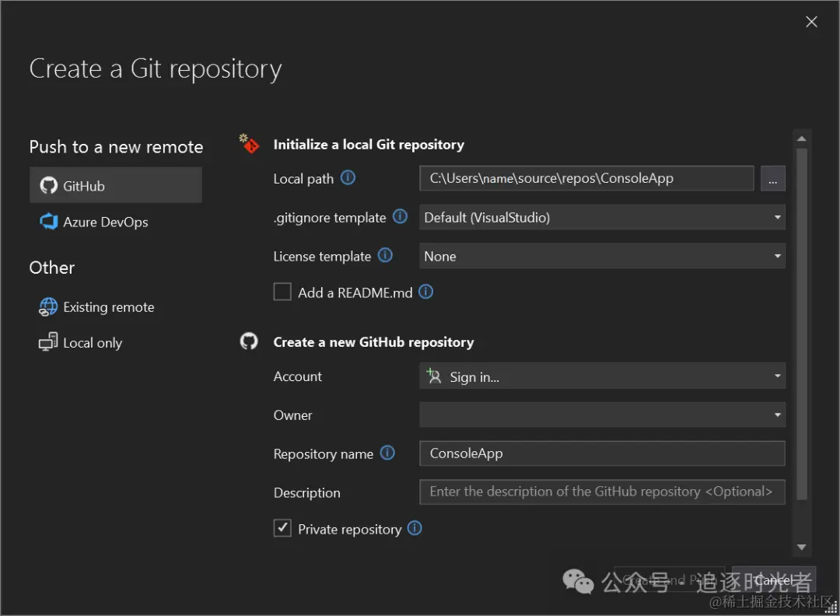Select Azure DevOps as the remote

click(x=105, y=222)
